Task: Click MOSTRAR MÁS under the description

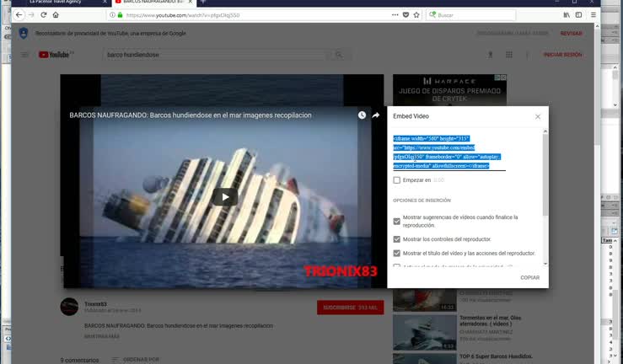Action: (102, 336)
